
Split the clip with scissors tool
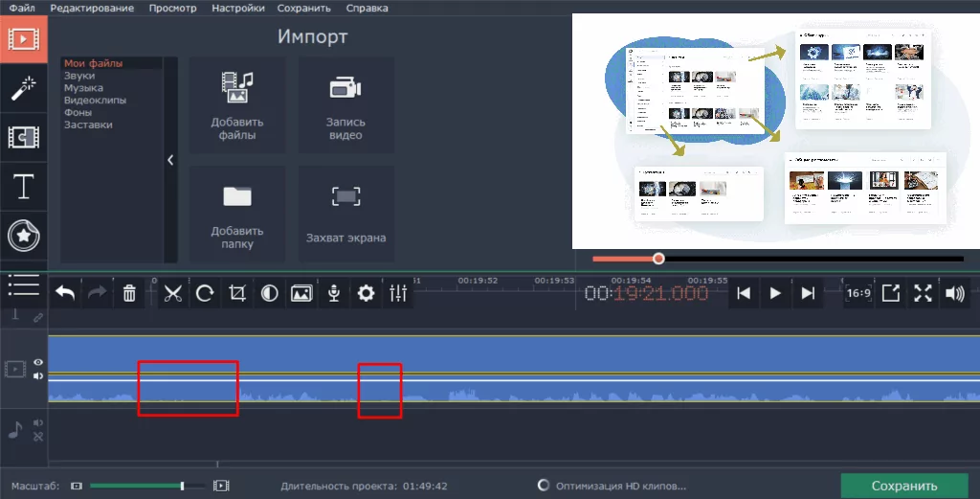coord(172,293)
